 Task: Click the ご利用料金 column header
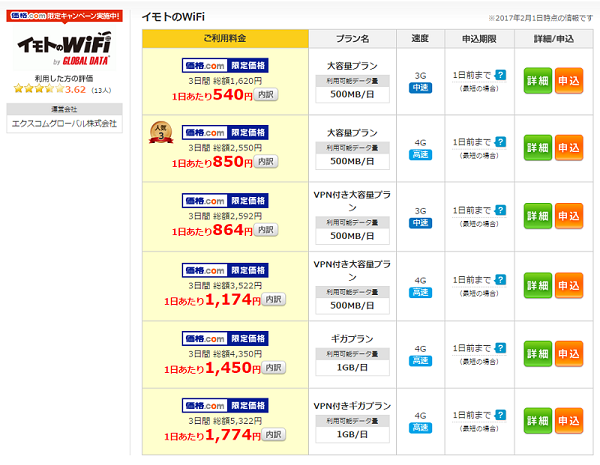pos(225,38)
